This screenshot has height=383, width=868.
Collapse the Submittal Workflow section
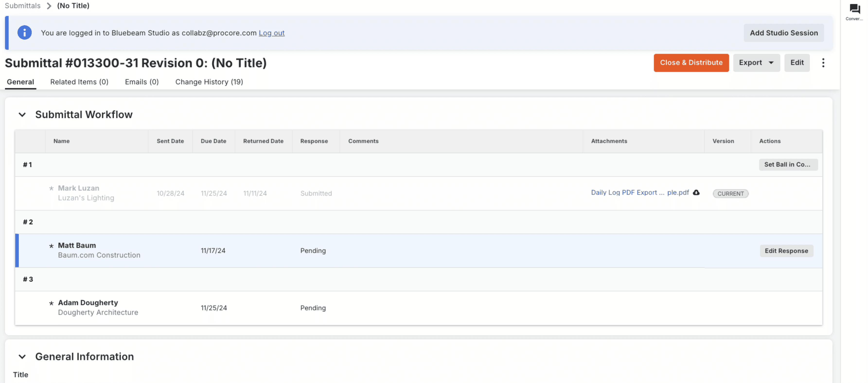pos(22,115)
